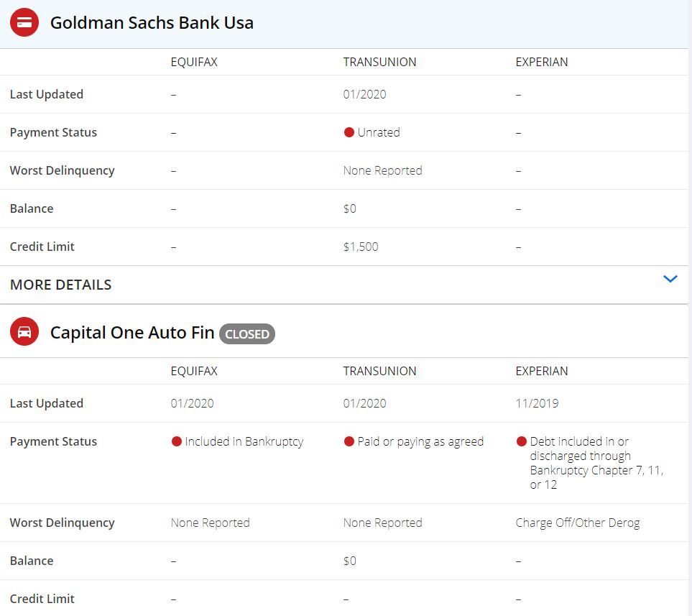The image size is (692, 616).
Task: Select Goldman Sachs TransUnion date 01/2020
Action: point(364,94)
